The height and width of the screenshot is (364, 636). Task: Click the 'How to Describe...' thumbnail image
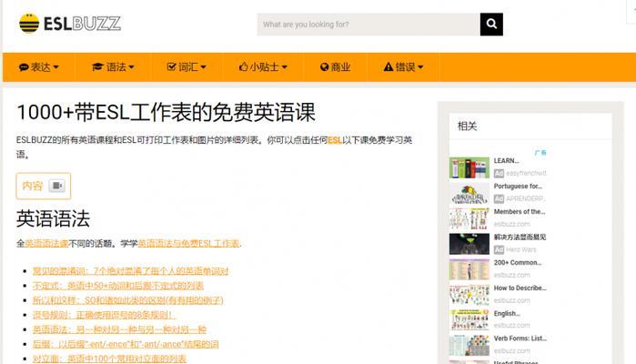point(469,295)
